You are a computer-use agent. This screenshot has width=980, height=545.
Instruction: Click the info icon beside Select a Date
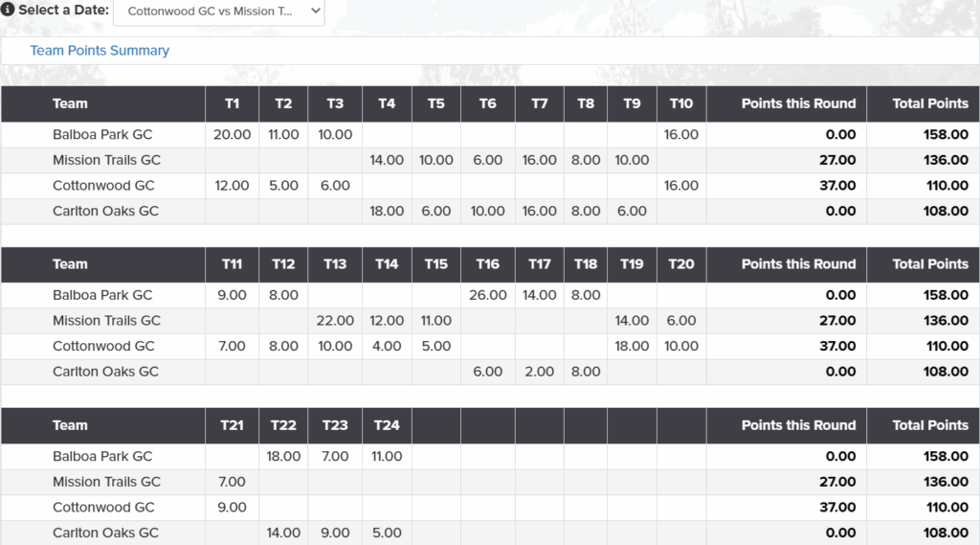pos(8,11)
